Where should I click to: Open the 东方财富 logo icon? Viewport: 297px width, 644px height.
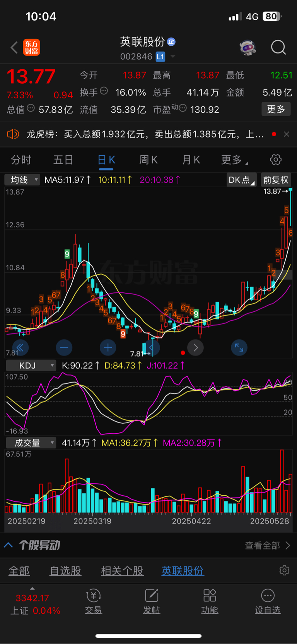[x=31, y=47]
